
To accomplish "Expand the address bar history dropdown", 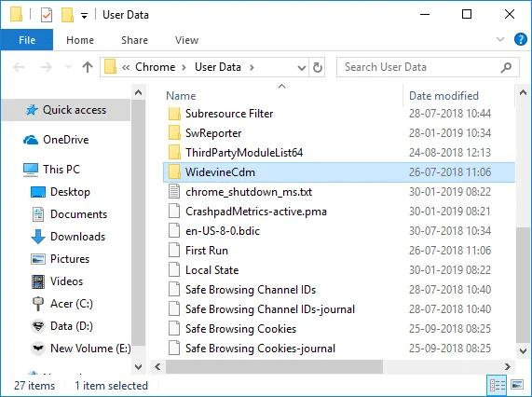I will point(301,67).
